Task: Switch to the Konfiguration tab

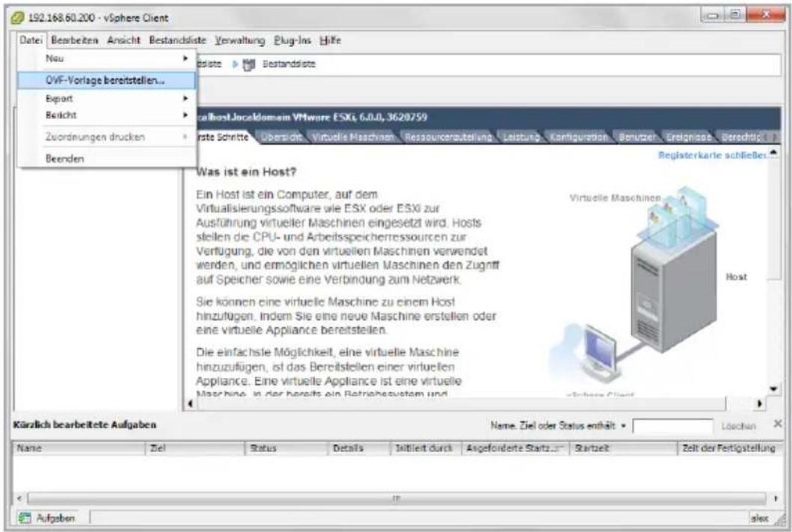Action: click(x=579, y=137)
